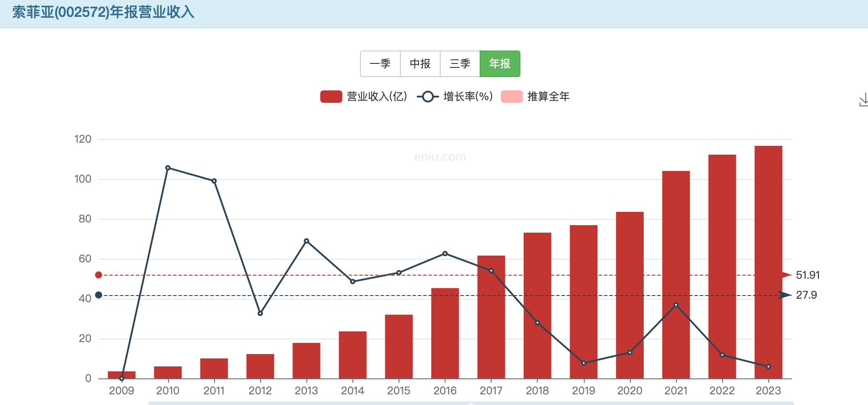This screenshot has height=405, width=868.
Task: Click the 2020 growth rate data point
Action: [x=630, y=353]
